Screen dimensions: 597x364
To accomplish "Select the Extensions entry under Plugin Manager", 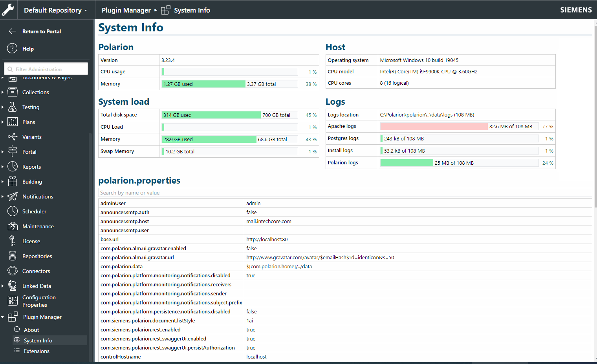I will 37,351.
